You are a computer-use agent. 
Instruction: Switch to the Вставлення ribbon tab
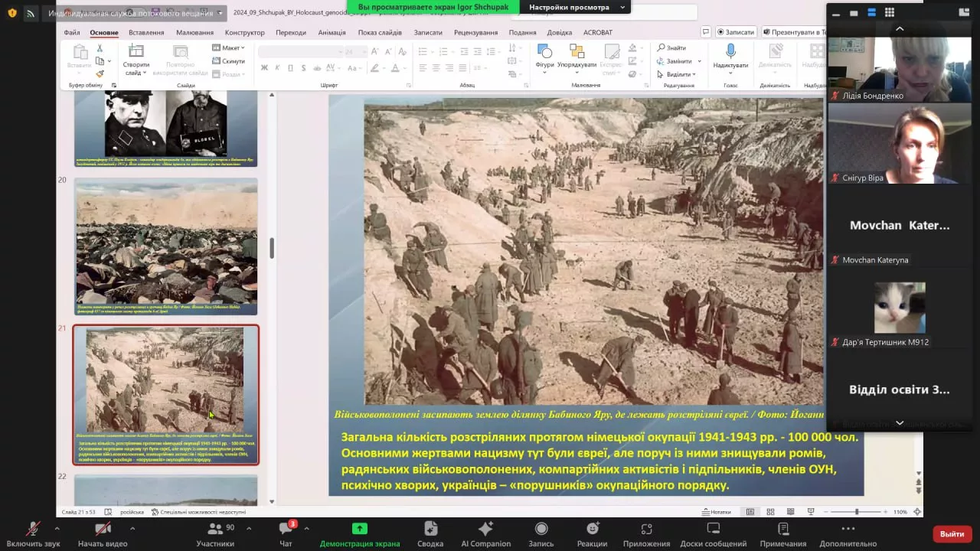[146, 33]
